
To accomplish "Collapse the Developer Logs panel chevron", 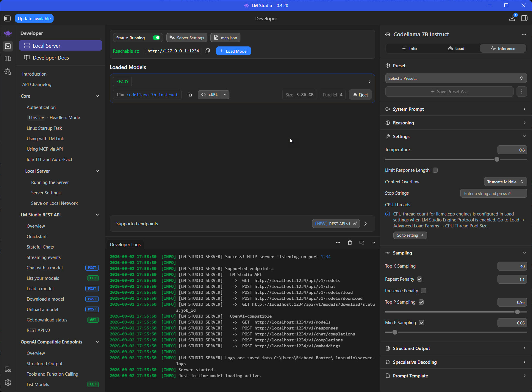I will [374, 243].
